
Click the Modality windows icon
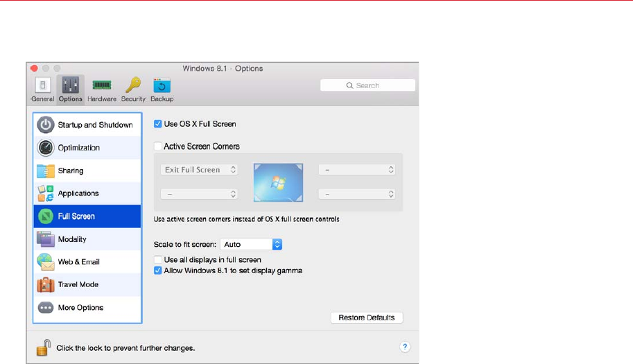pos(46,239)
